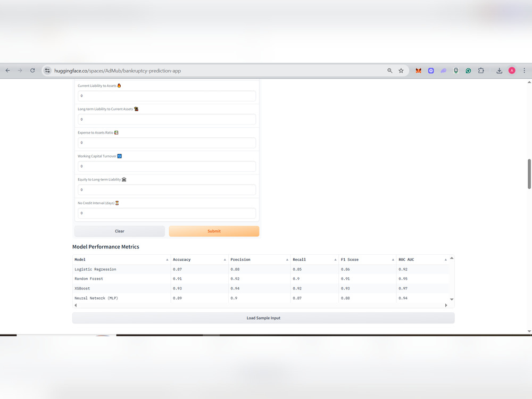This screenshot has width=532, height=399.
Task: Sort the table by ROC AUC column
Action: (445, 260)
